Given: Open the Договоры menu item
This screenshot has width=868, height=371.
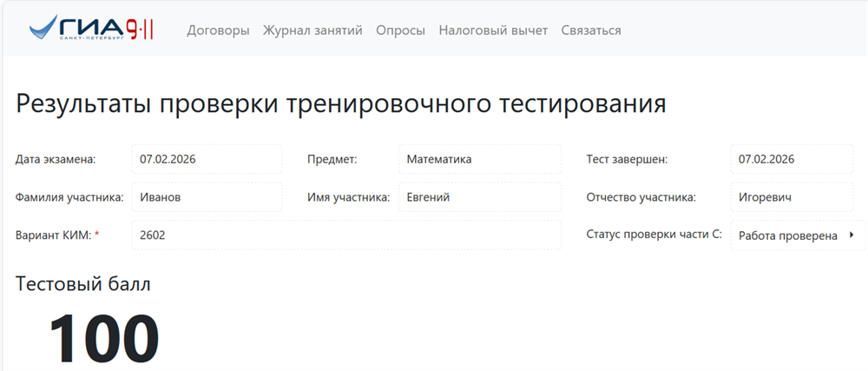Looking at the screenshot, I should [218, 30].
